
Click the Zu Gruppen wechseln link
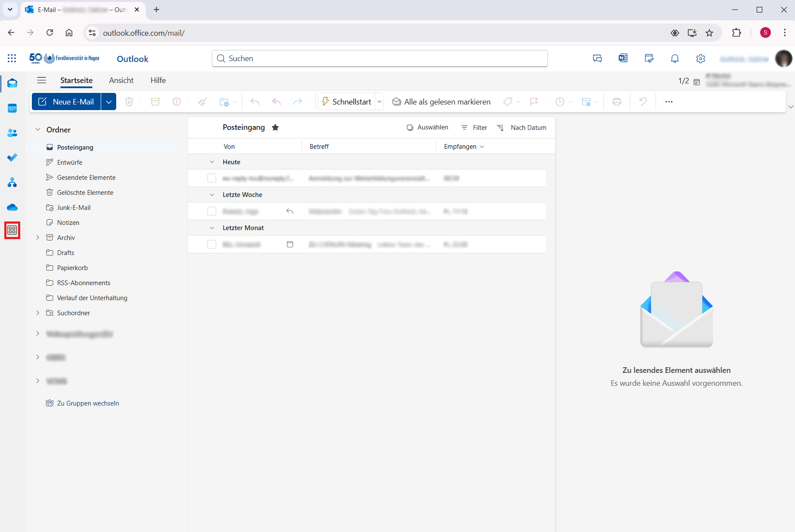click(82, 403)
